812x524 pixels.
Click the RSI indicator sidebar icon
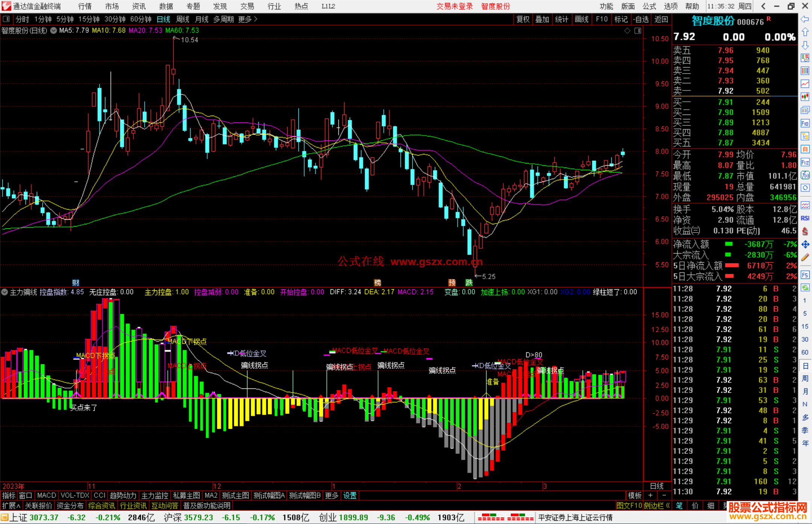click(x=805, y=218)
